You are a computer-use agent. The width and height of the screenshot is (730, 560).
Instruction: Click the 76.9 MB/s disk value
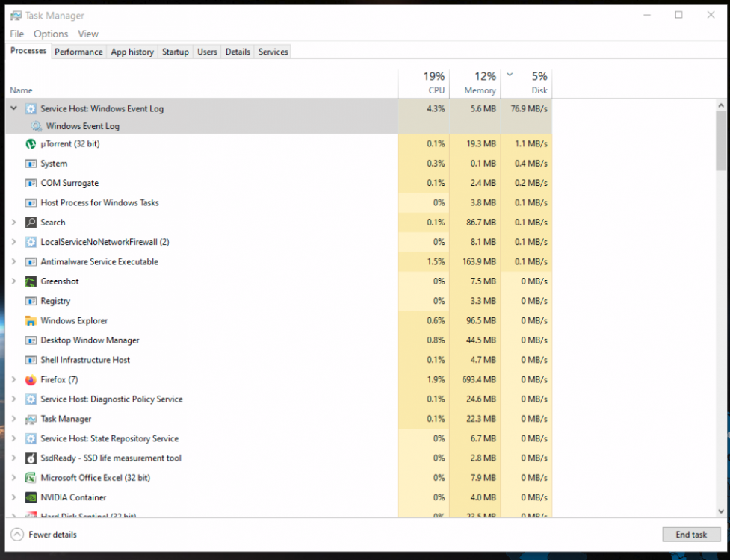pyautogui.click(x=529, y=108)
